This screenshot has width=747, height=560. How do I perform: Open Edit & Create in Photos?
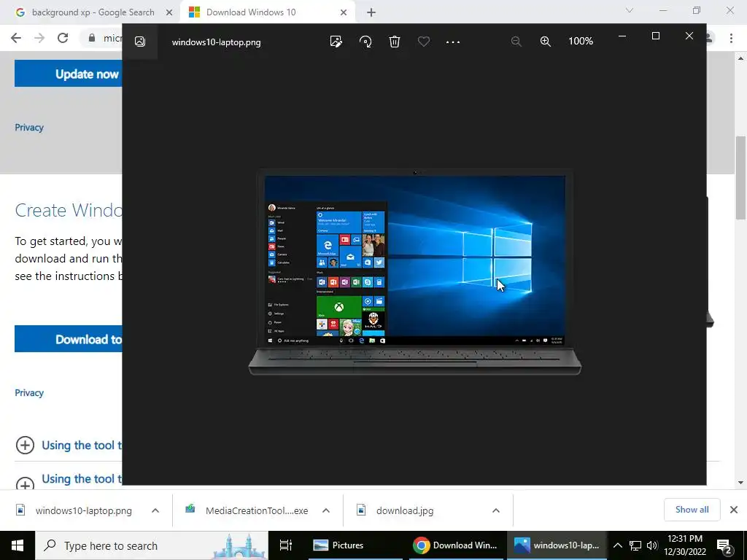click(336, 42)
